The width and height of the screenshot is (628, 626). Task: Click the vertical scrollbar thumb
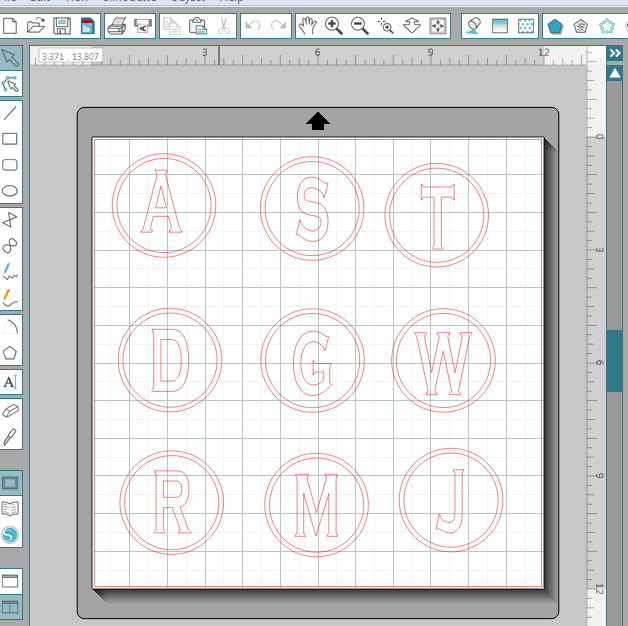tap(614, 361)
